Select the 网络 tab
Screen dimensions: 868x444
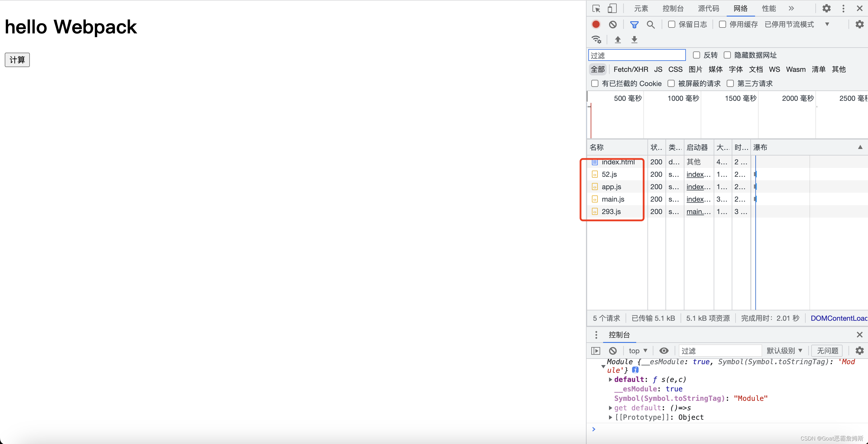(x=740, y=8)
